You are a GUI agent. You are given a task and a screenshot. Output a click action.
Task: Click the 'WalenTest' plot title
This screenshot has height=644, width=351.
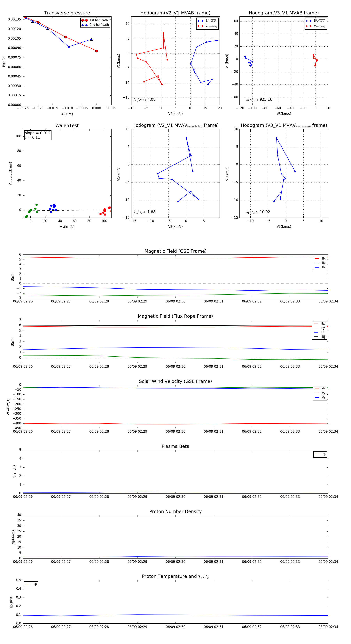pos(67,125)
